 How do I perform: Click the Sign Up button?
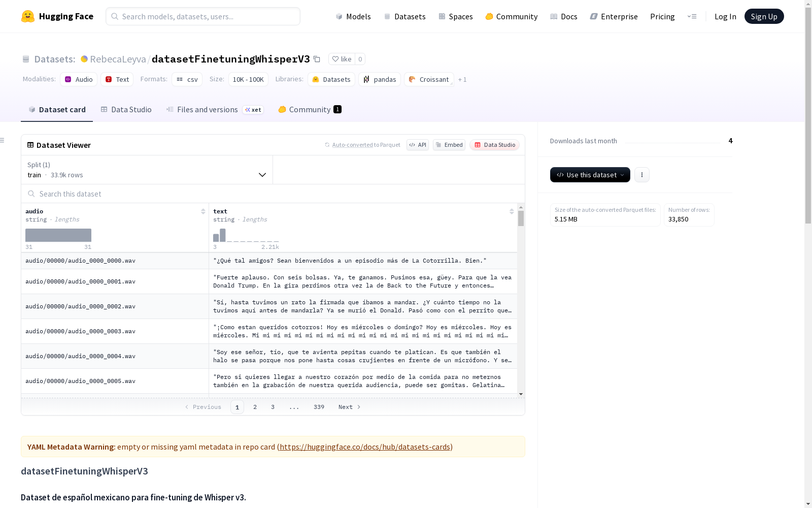(x=764, y=16)
